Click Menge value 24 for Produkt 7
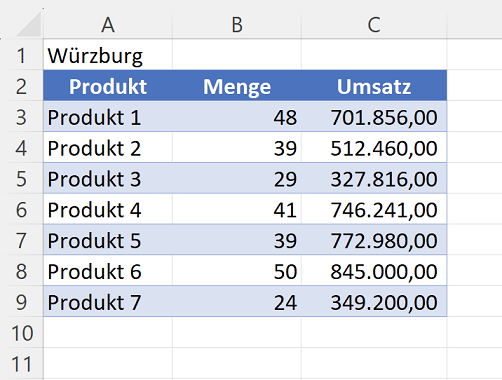This screenshot has height=380, width=502. click(x=237, y=302)
